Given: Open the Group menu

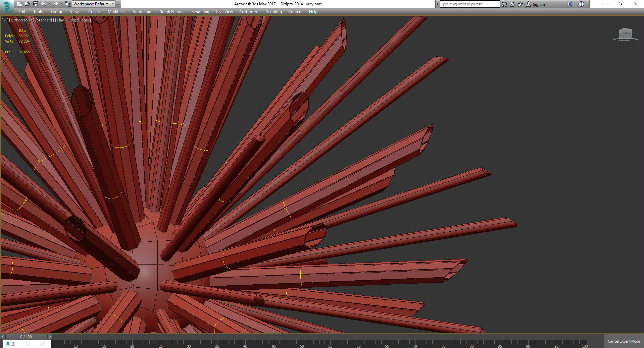Looking at the screenshot, I should point(56,12).
